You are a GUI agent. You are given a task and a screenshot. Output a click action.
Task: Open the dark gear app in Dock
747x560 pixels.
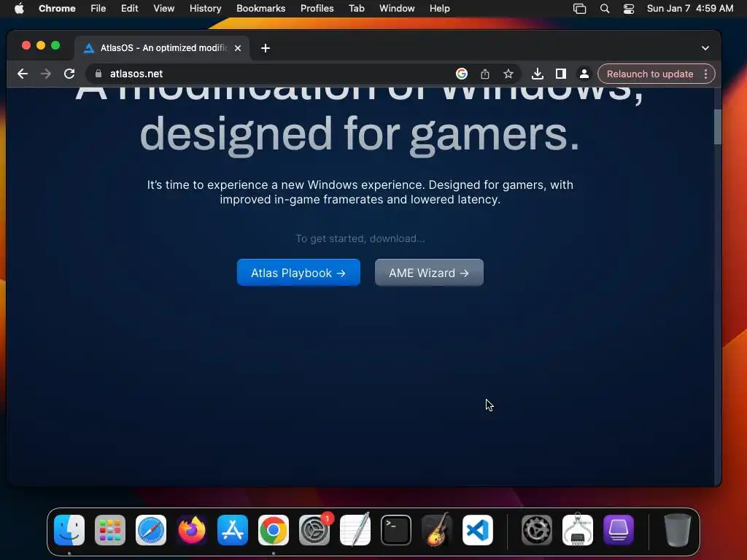click(x=537, y=530)
